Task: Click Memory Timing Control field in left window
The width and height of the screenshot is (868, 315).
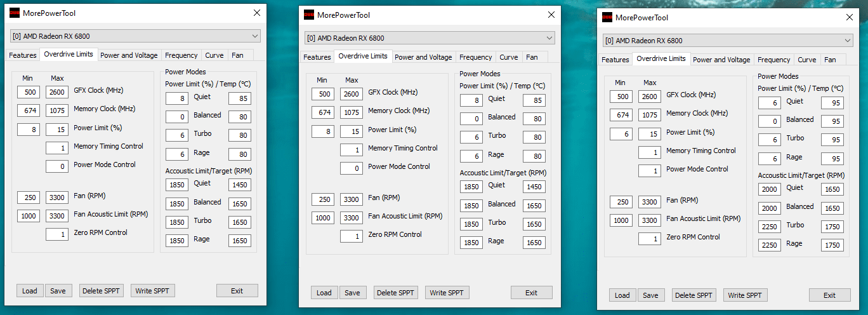Action: [x=57, y=148]
